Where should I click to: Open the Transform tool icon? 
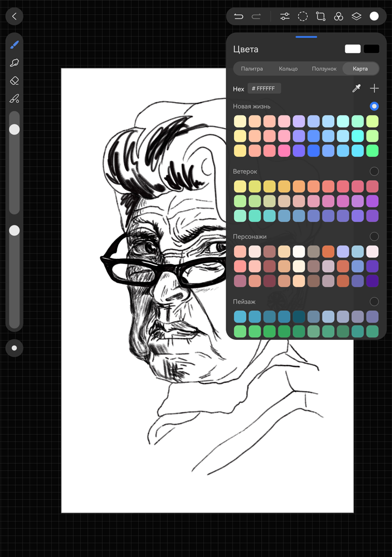tap(320, 16)
